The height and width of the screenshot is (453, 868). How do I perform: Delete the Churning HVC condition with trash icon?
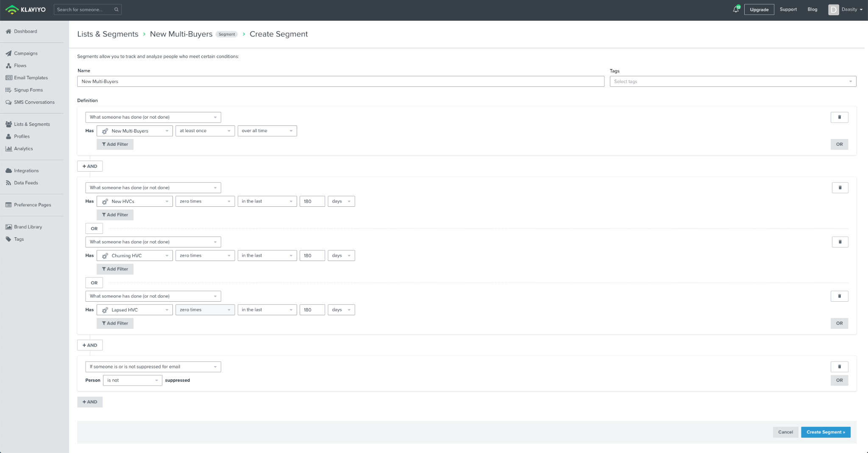839,242
